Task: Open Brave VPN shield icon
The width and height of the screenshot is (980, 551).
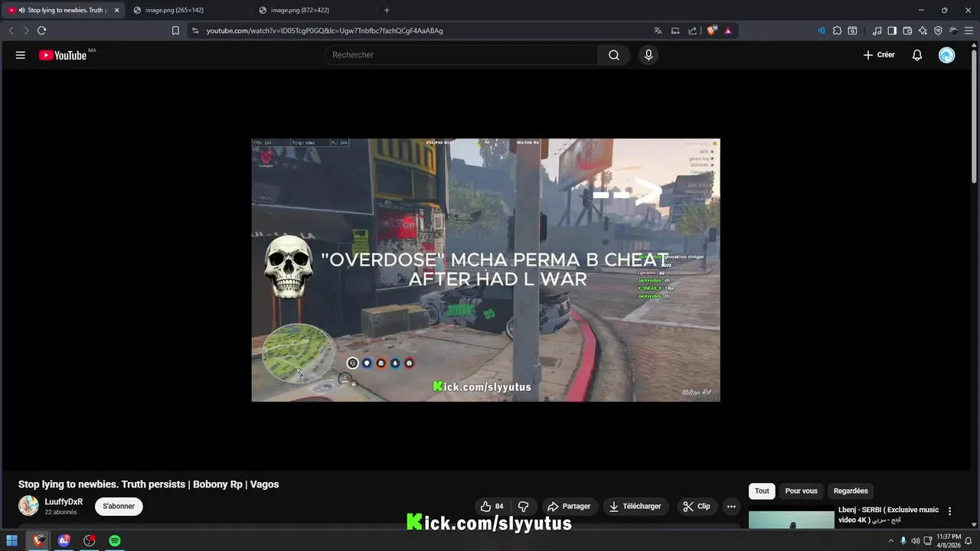Action: click(x=938, y=31)
